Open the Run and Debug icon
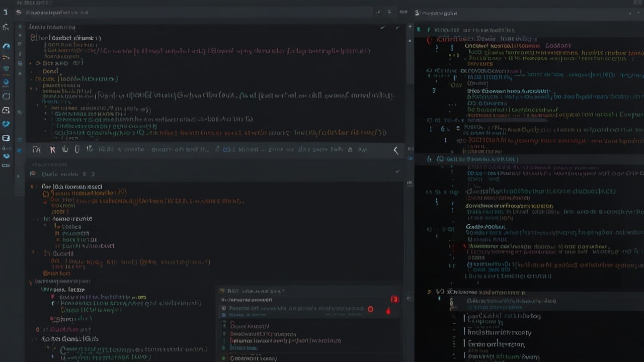Screen dimensions: 644x362 [6, 82]
